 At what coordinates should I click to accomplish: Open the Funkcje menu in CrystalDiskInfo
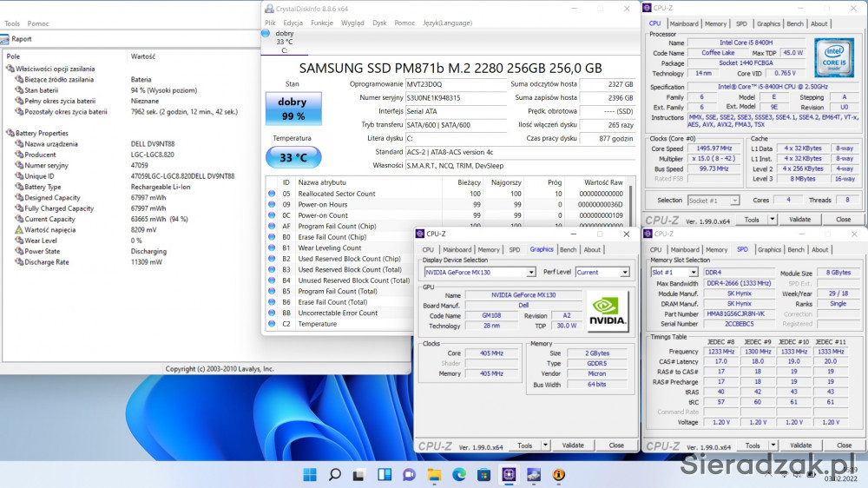coord(321,23)
